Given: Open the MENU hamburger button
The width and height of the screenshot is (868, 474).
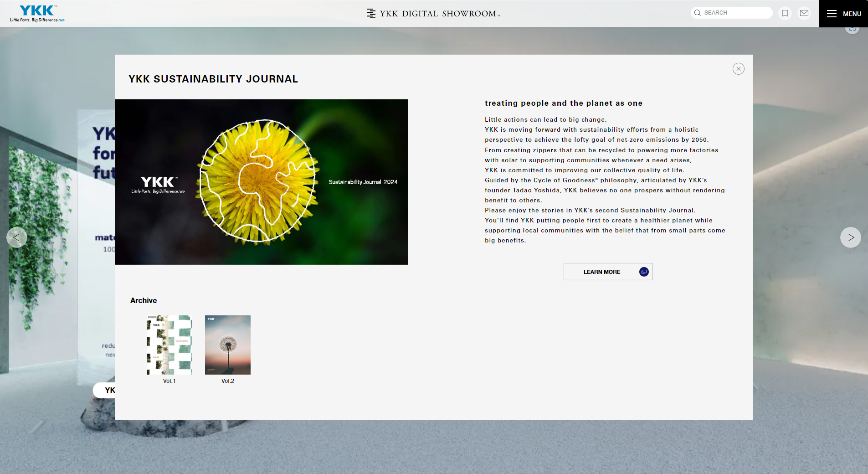Looking at the screenshot, I should tap(843, 14).
